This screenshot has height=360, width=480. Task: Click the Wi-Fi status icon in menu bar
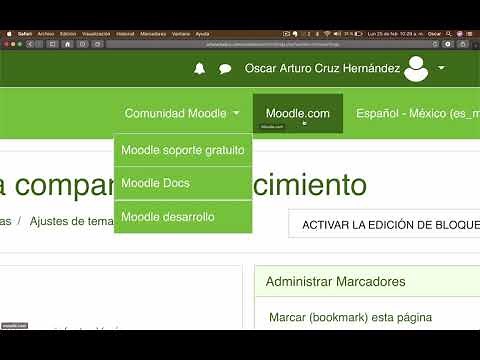327,34
